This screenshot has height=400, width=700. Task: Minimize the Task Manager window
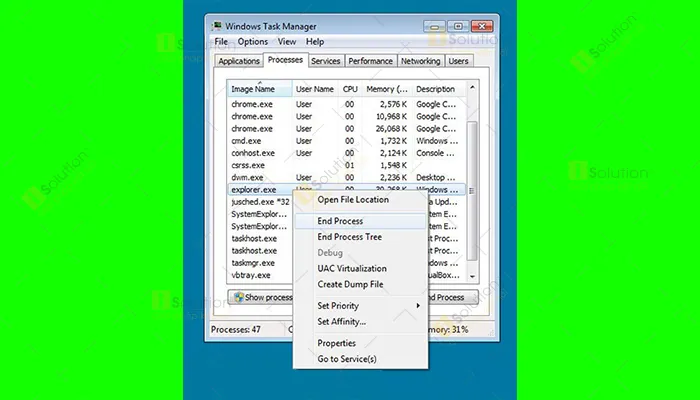coord(434,26)
